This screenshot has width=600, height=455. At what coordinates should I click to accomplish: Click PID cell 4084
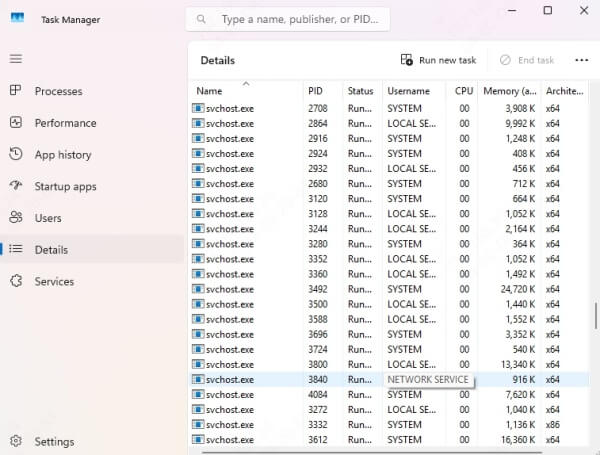tap(318, 395)
